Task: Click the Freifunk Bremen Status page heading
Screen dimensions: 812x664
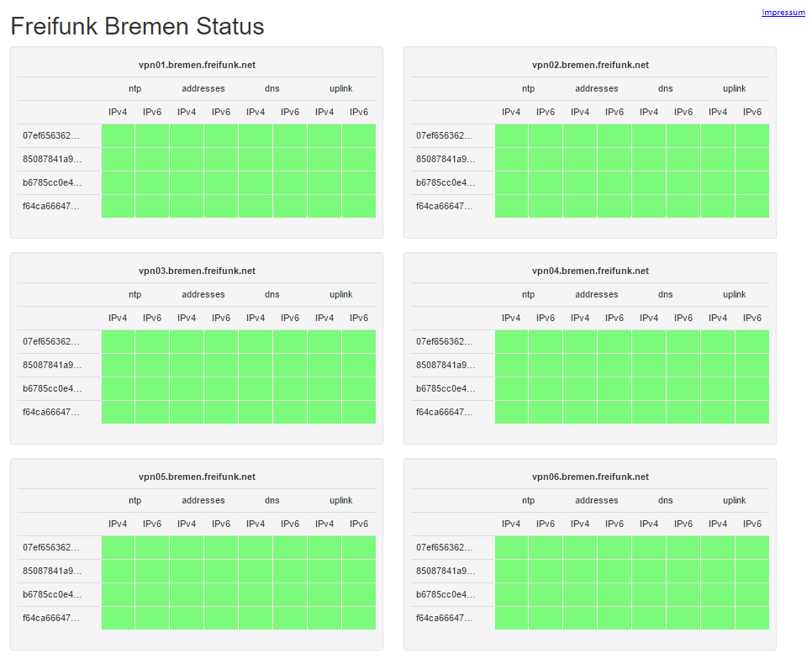Action: tap(137, 26)
